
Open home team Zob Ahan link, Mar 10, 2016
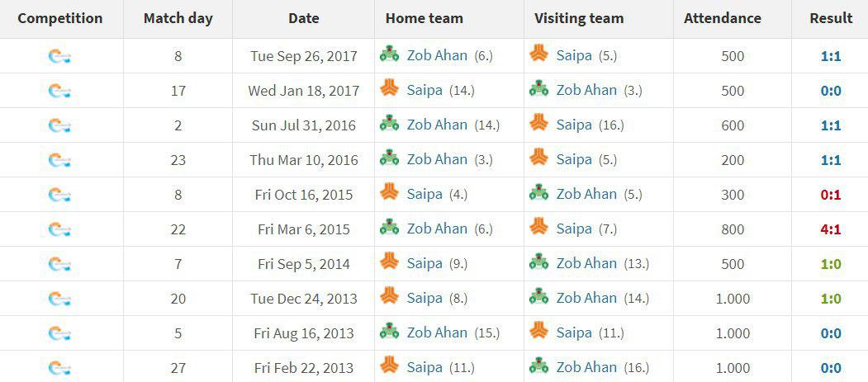pos(437,160)
